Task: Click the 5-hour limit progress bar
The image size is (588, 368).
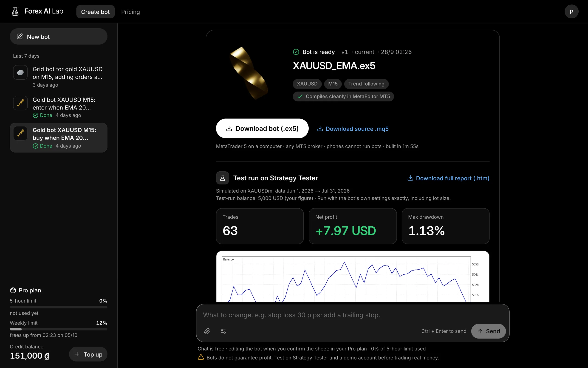Action: 59,307
